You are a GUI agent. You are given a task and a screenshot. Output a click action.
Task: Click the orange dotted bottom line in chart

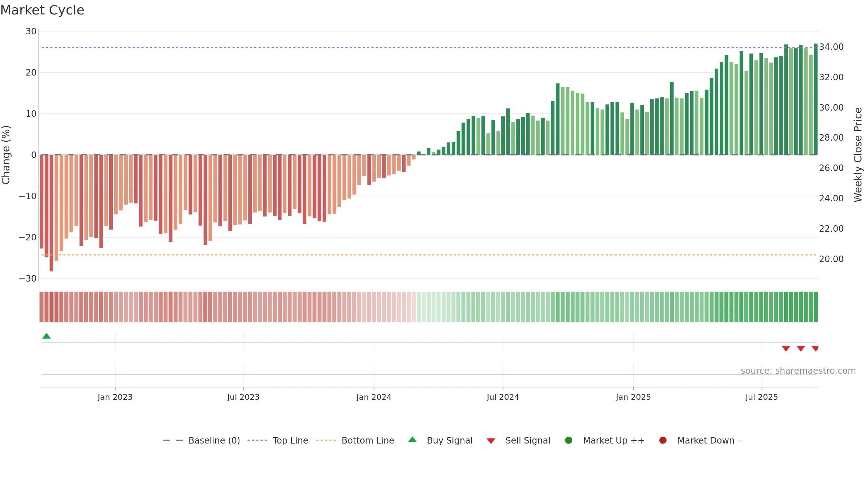429,255
